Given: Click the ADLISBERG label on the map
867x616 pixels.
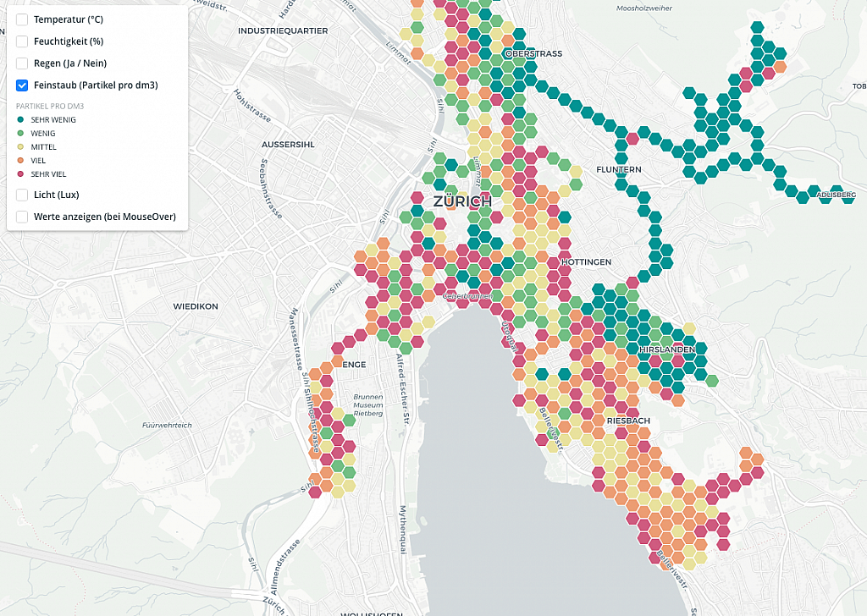Looking at the screenshot, I should point(837,195).
